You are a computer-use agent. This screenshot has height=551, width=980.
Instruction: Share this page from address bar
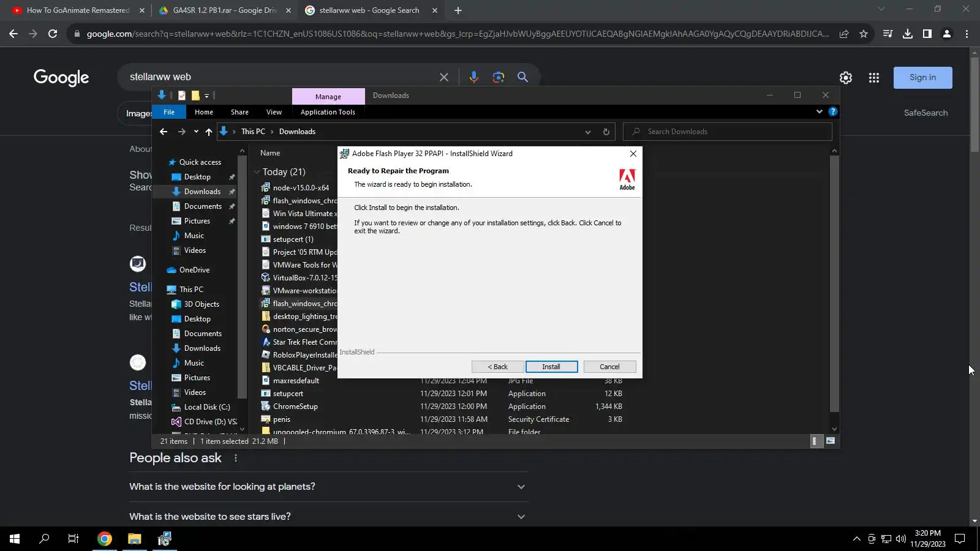click(x=844, y=34)
